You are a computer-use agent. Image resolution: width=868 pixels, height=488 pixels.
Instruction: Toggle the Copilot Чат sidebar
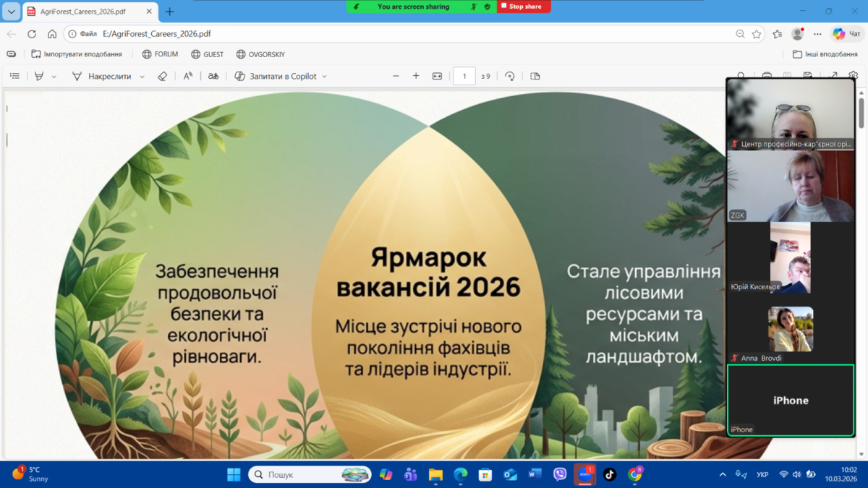tap(846, 34)
